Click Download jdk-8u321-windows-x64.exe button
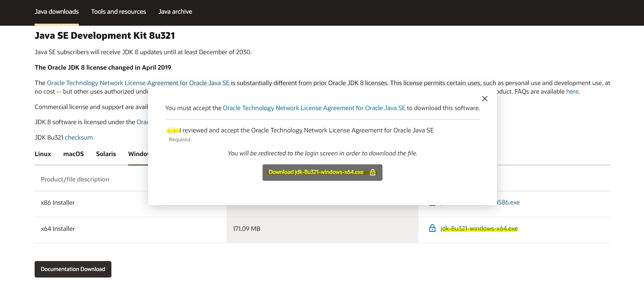Image resolution: width=644 pixels, height=283 pixels. click(322, 173)
